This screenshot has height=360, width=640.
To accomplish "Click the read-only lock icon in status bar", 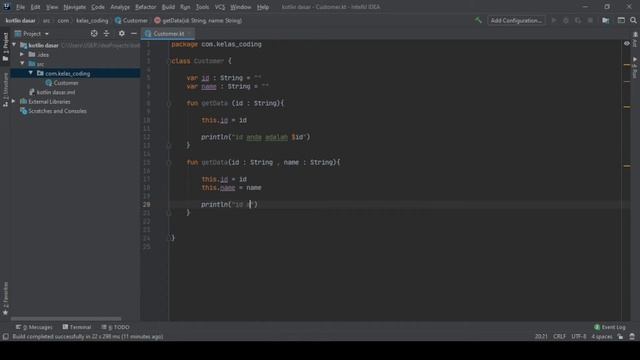I will tap(620, 337).
